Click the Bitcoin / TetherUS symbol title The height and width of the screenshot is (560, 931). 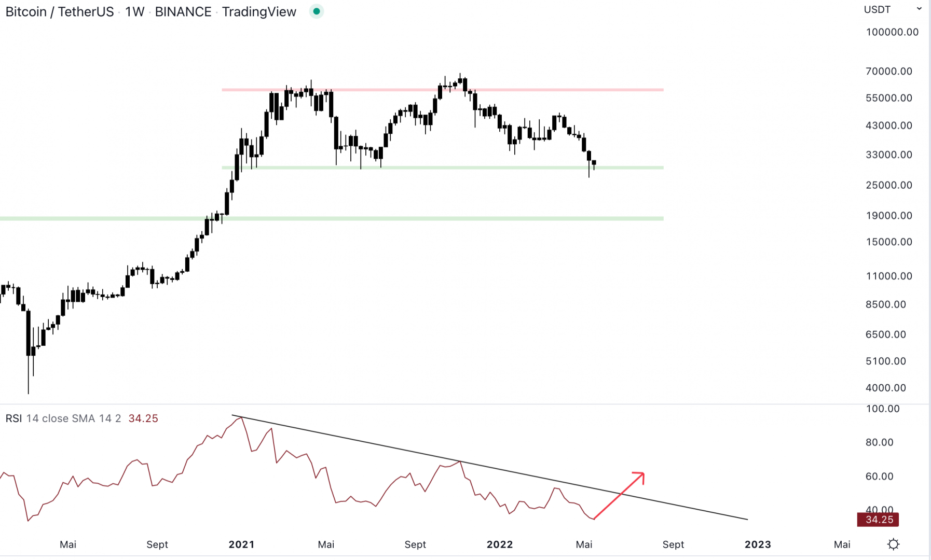60,11
